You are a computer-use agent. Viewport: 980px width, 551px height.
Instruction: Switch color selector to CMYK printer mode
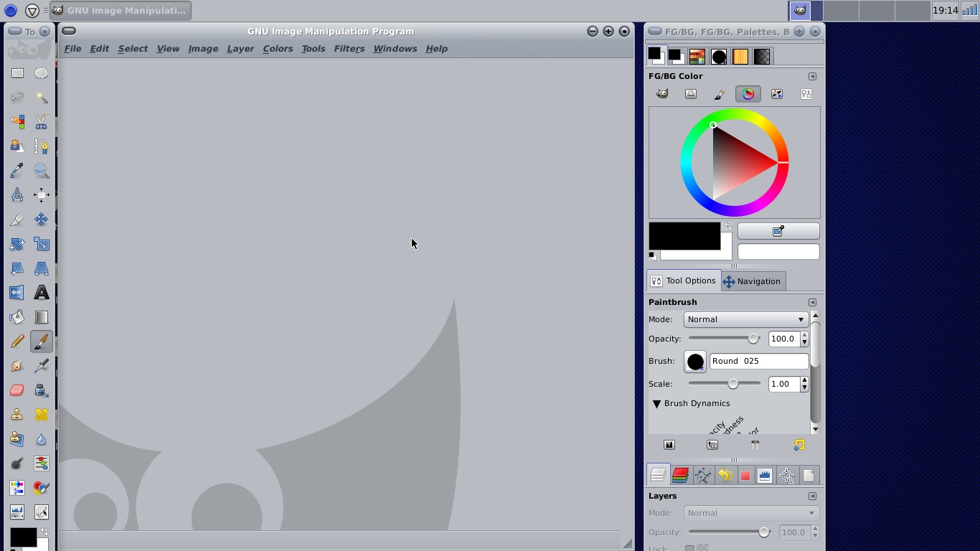pos(691,94)
